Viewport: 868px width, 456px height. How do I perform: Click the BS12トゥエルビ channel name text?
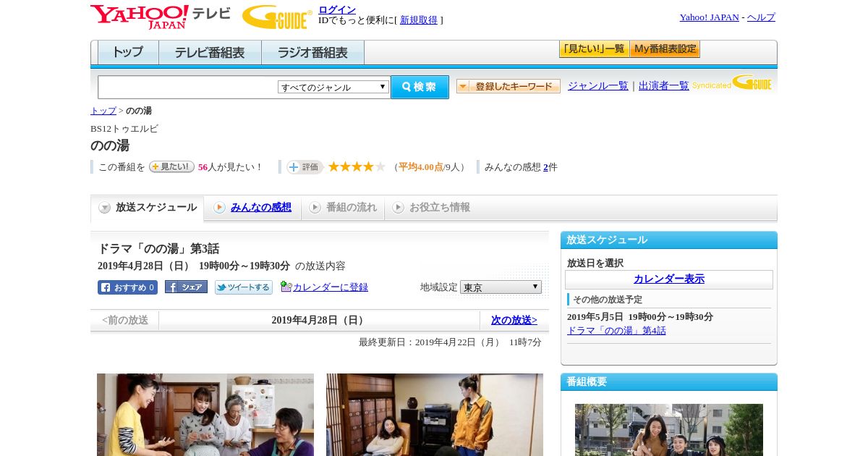(124, 129)
